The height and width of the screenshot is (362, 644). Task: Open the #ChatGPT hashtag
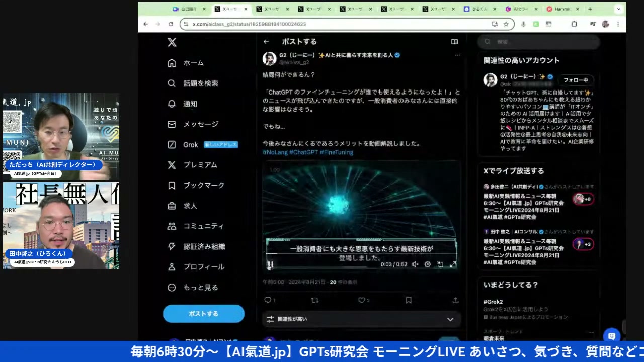303,152
